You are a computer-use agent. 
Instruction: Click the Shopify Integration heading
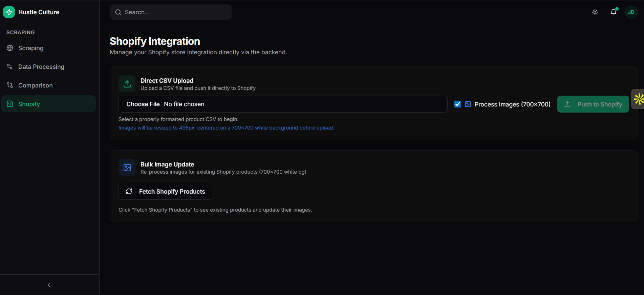click(x=155, y=41)
